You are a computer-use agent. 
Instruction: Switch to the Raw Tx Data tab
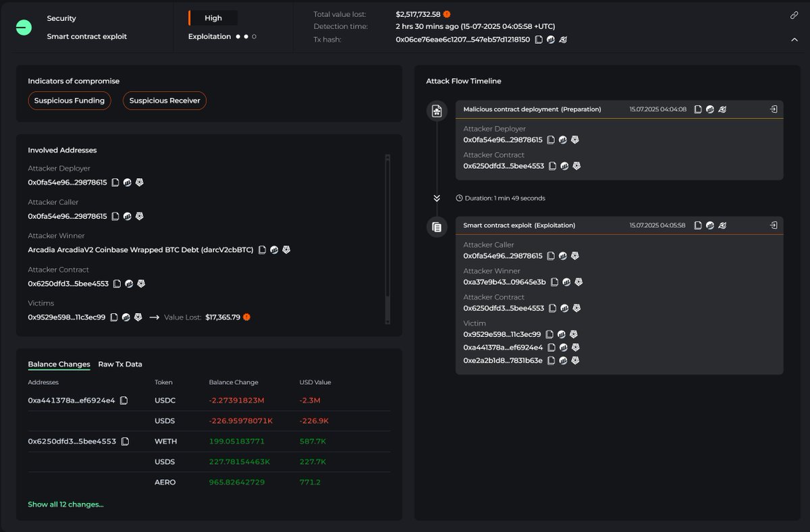[119, 364]
